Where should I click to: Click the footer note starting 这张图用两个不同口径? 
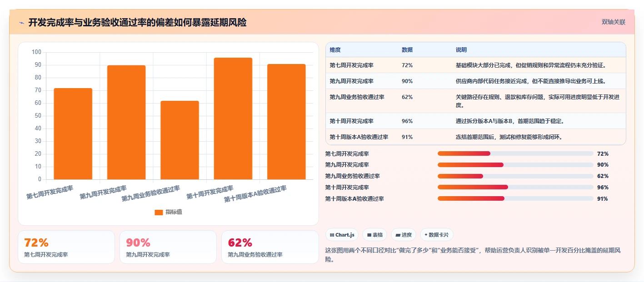[x=473, y=255]
